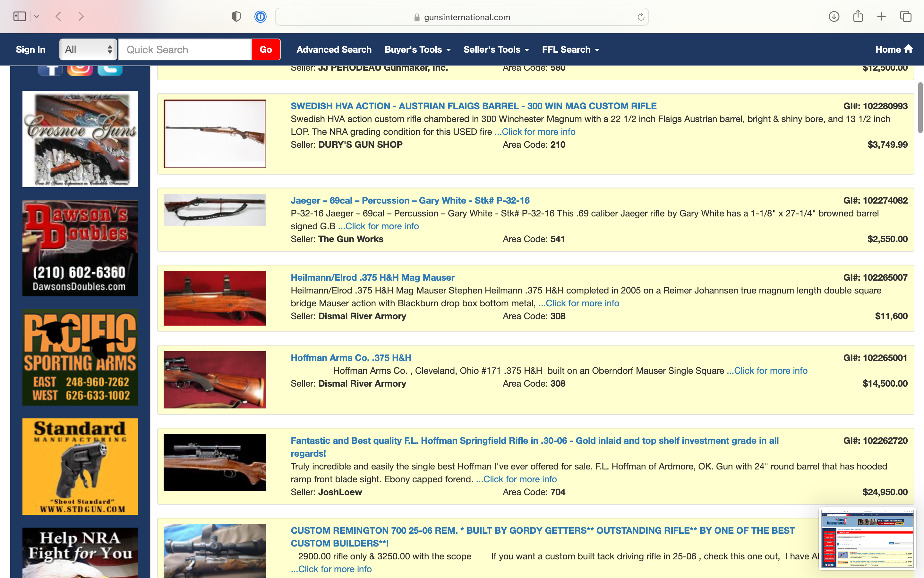Open Custom Remington 700 25-06 listing title
The height and width of the screenshot is (578, 924).
coord(543,537)
